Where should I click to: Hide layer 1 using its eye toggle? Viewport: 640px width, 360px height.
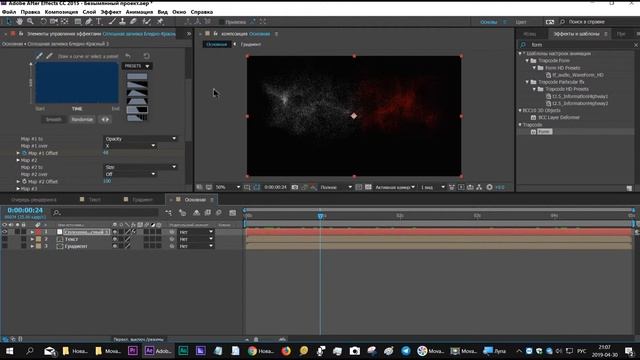coord(4,232)
